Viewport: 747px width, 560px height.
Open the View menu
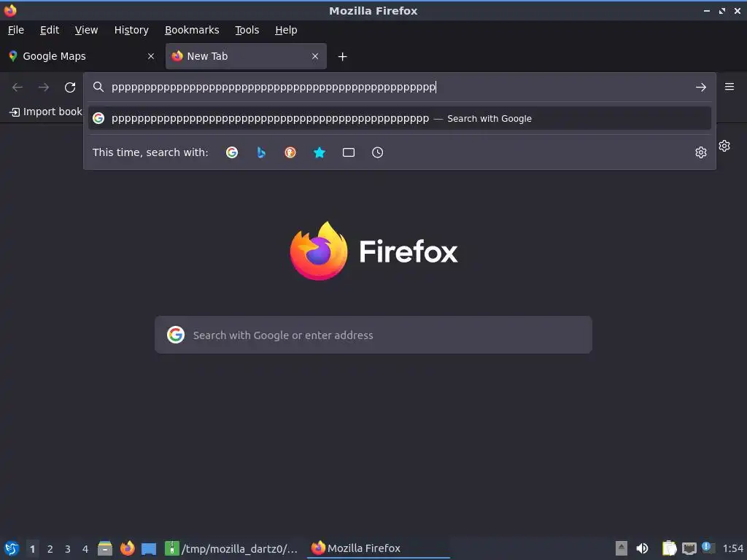point(86,30)
